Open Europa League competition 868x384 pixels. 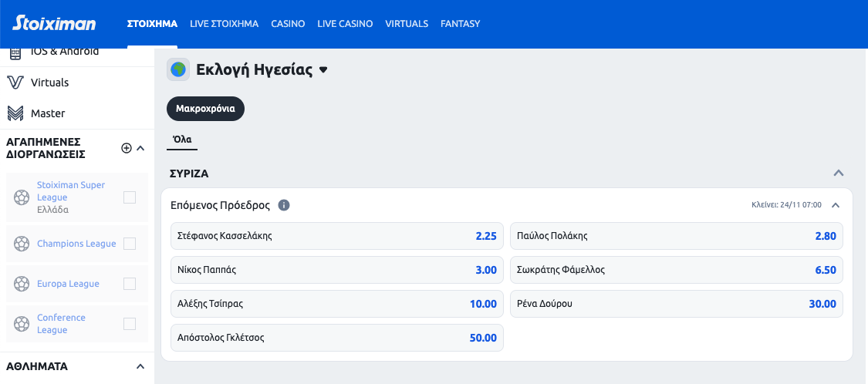coord(68,284)
